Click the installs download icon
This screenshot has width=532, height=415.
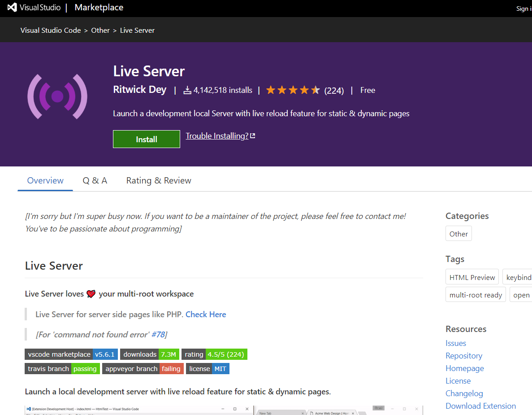pos(187,90)
